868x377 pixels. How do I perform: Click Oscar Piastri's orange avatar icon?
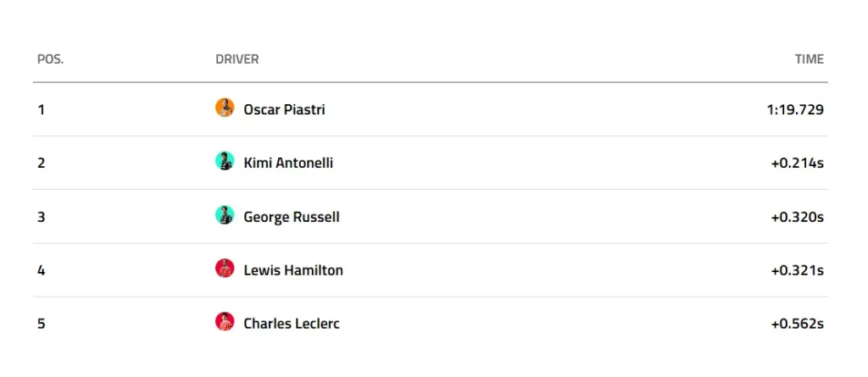(x=225, y=108)
